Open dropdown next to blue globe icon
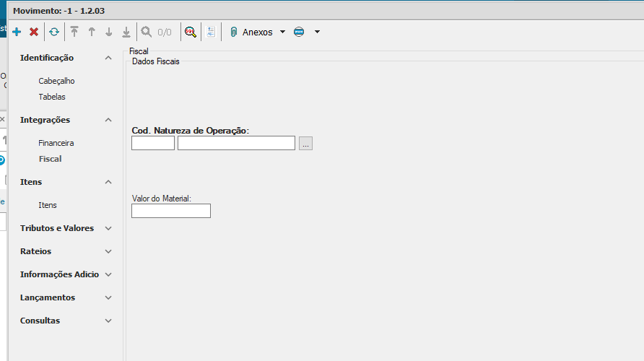The width and height of the screenshot is (644, 361). coord(316,32)
